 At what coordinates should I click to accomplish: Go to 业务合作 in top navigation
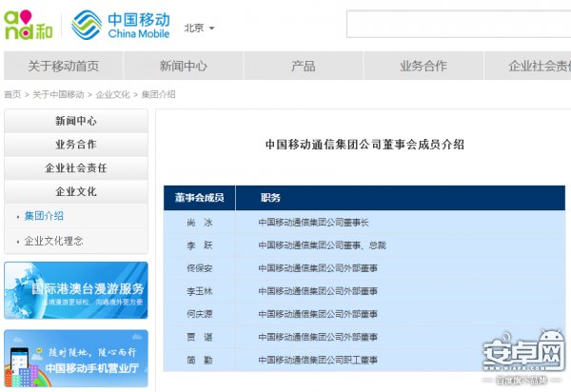tap(423, 66)
